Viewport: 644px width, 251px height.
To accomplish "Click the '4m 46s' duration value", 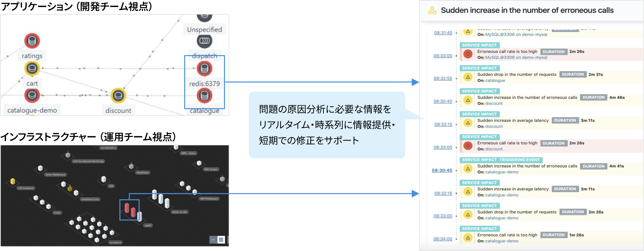I will [x=617, y=97].
